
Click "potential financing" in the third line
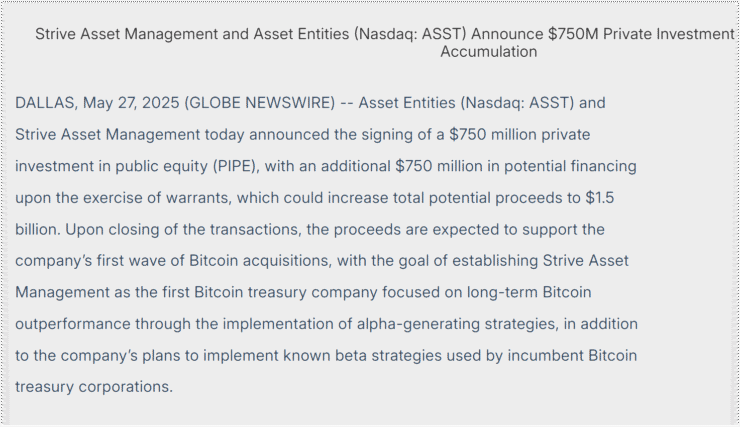(570, 166)
